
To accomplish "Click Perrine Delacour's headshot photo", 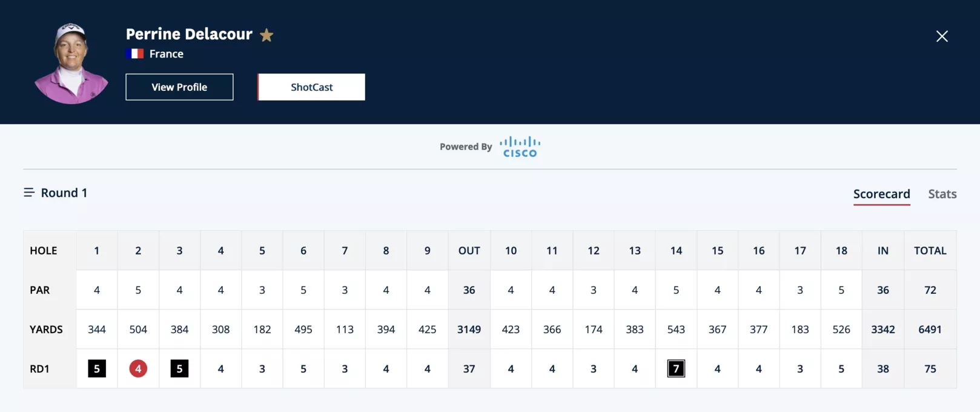I will click(x=71, y=64).
